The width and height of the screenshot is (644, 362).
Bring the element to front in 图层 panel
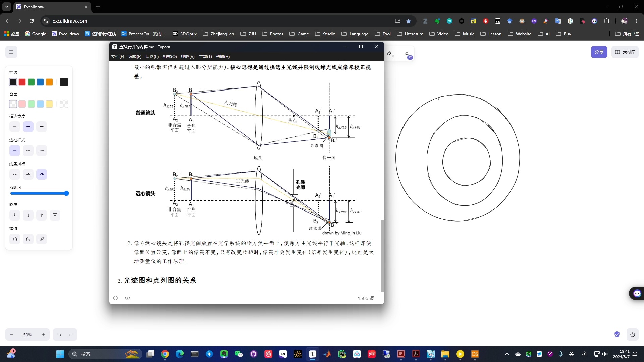tap(55, 215)
